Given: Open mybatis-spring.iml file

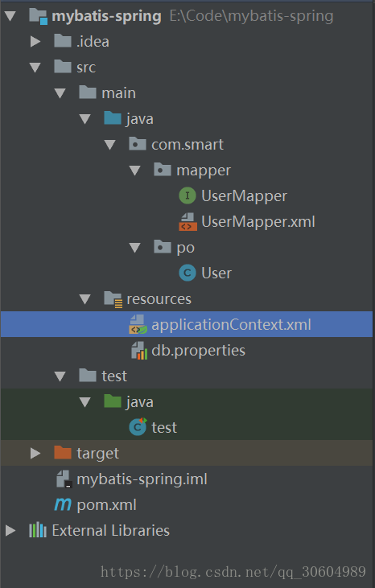Looking at the screenshot, I should (x=142, y=479).
